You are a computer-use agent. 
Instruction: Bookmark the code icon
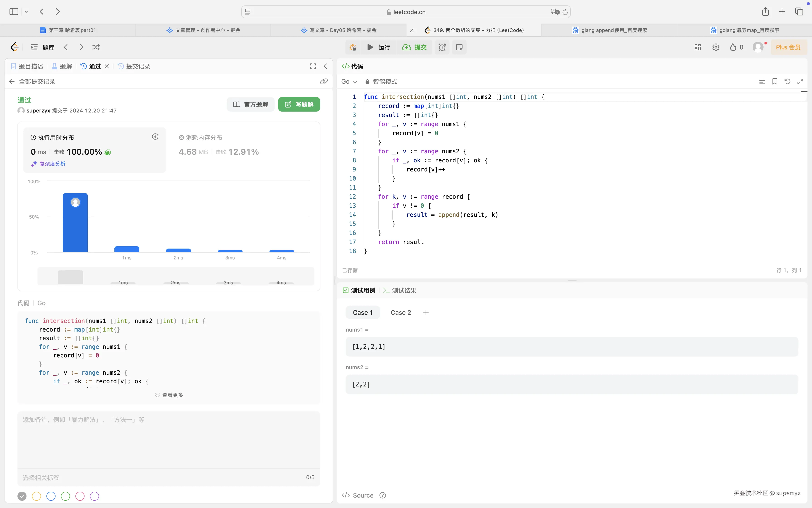[x=775, y=82]
